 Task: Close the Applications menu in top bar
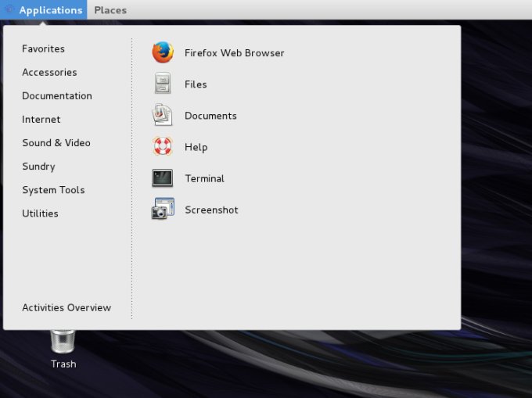tap(50, 10)
